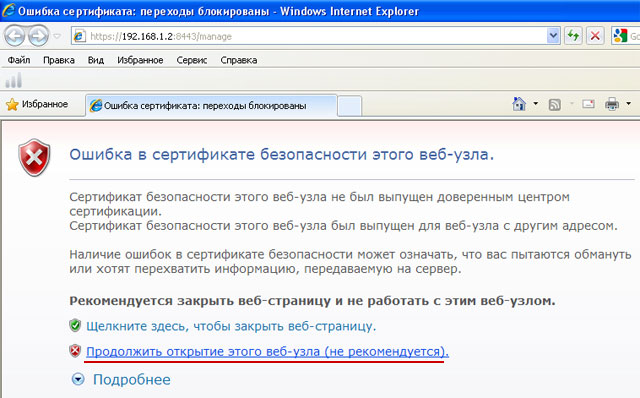Click the signal bars toolbar icon

click(13, 80)
